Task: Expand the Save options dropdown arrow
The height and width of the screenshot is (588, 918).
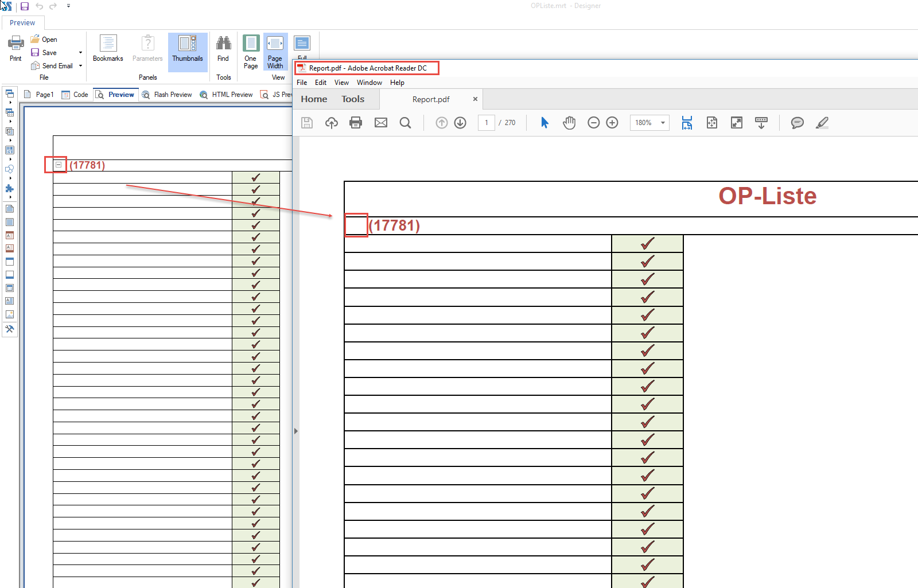Action: point(80,53)
